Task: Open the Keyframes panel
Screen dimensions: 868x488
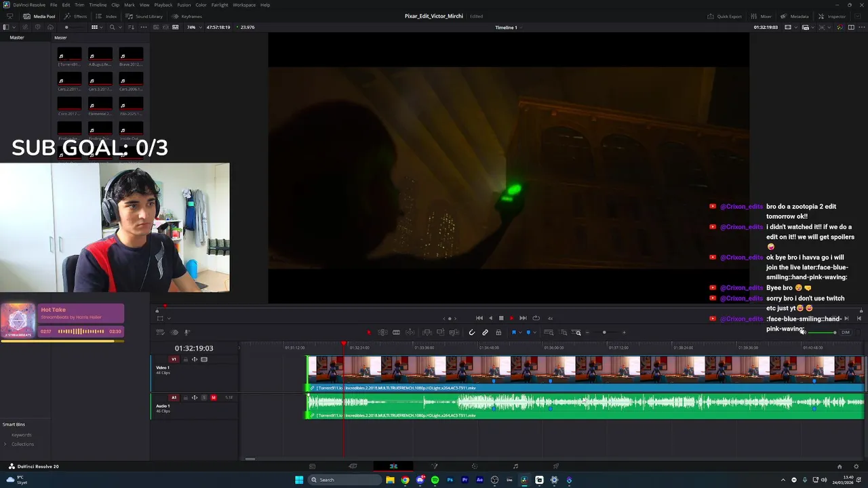Action: [x=187, y=16]
